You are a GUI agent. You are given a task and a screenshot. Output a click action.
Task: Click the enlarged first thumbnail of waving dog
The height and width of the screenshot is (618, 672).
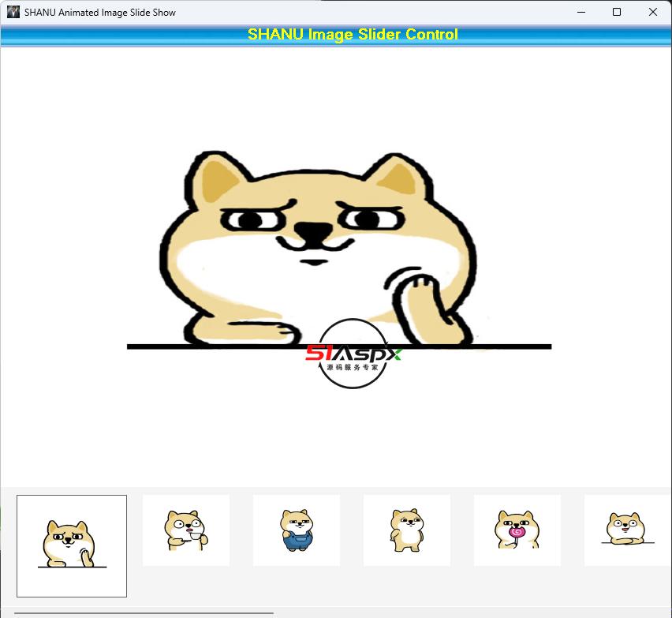coord(72,545)
